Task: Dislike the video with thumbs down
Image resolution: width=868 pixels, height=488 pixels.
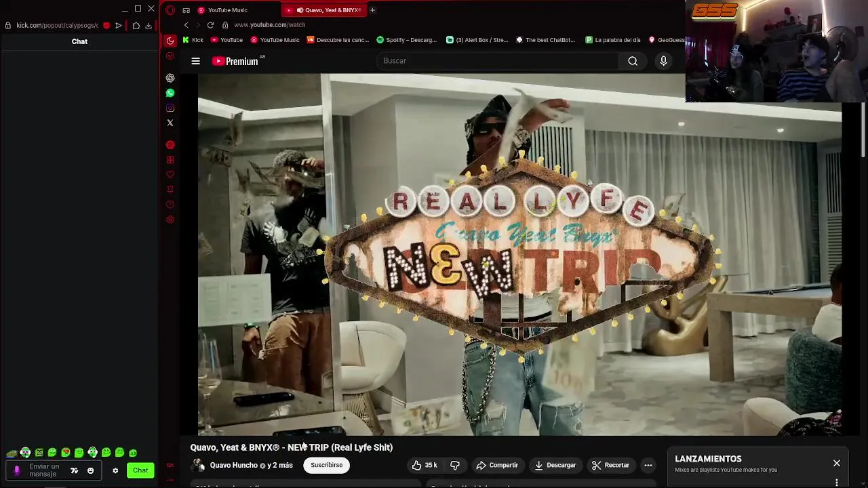Action: [455, 465]
